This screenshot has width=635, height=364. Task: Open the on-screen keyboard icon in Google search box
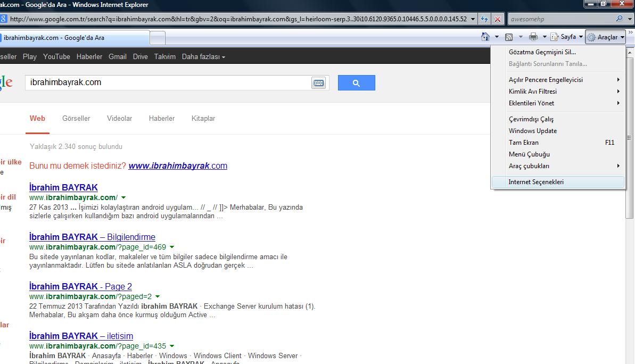pyautogui.click(x=319, y=83)
